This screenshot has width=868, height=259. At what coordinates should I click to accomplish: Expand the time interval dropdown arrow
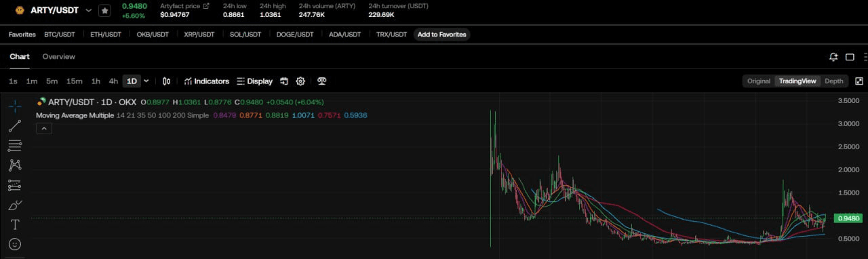146,81
